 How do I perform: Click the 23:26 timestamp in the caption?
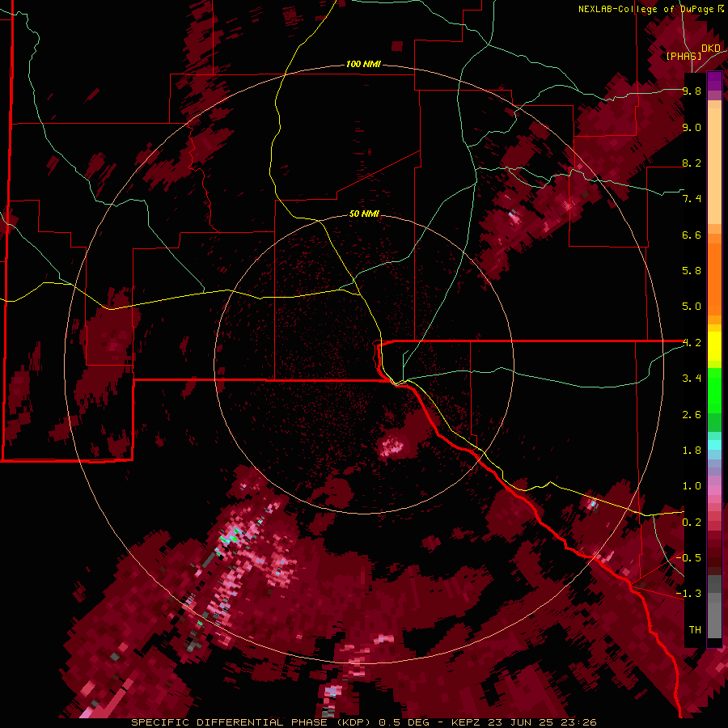coord(579,722)
